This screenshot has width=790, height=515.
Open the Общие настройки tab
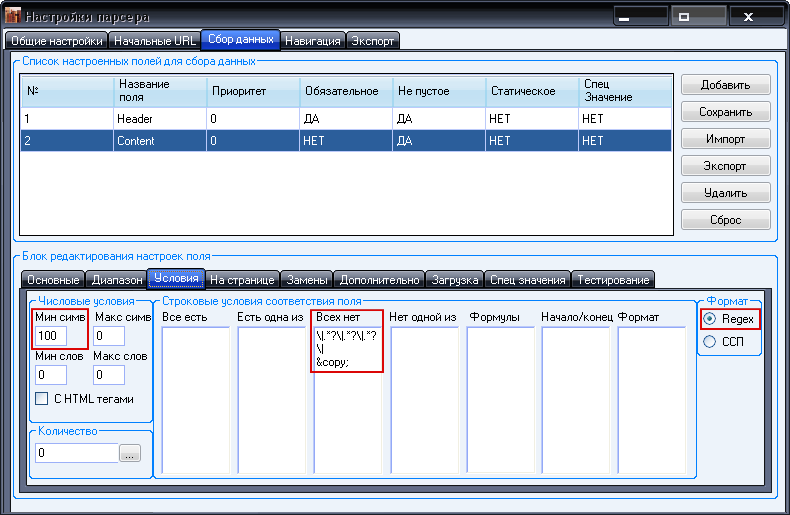56,41
